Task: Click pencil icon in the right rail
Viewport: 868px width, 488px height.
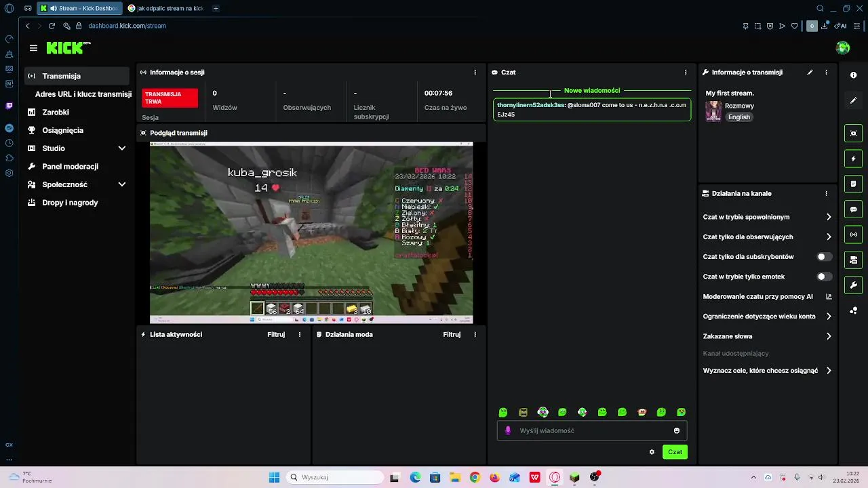Action: pos(854,100)
